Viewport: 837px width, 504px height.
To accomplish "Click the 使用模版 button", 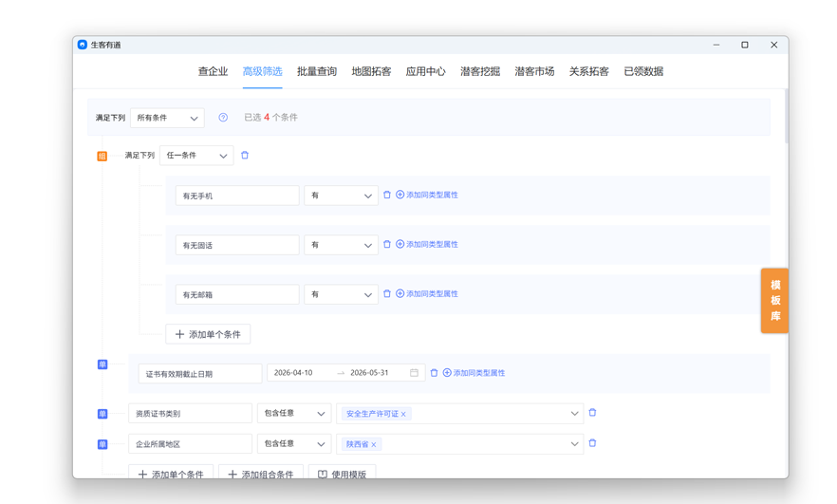I will click(x=343, y=472).
